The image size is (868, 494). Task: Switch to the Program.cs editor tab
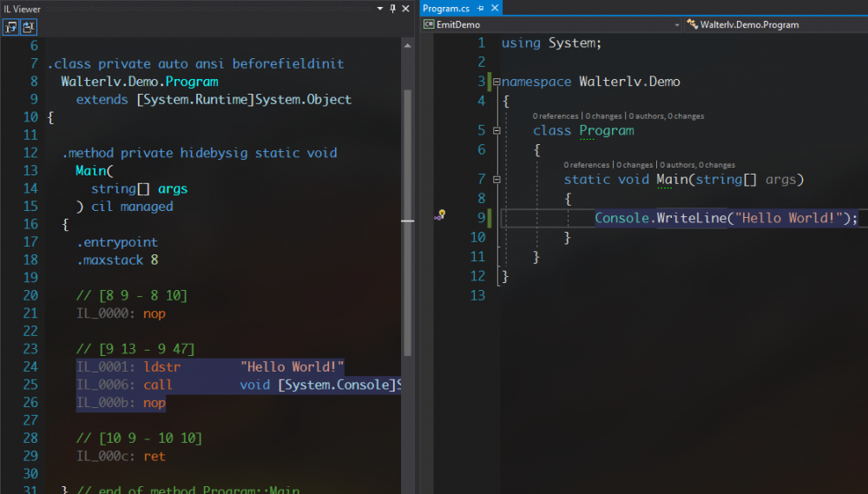tap(447, 8)
